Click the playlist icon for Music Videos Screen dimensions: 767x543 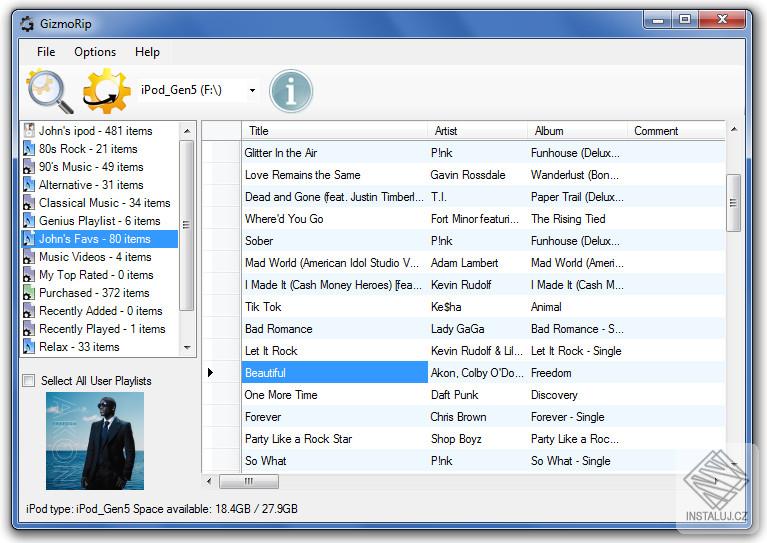pyautogui.click(x=29, y=257)
